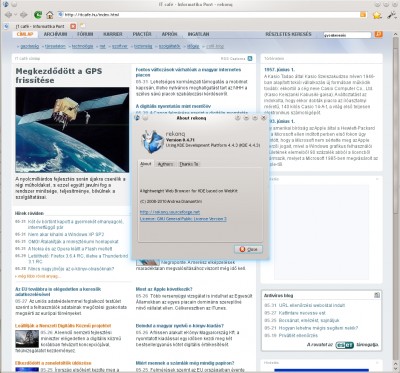Open headline Megkezdődött a GPS frissítése
The image size is (400, 373).
coord(59,76)
